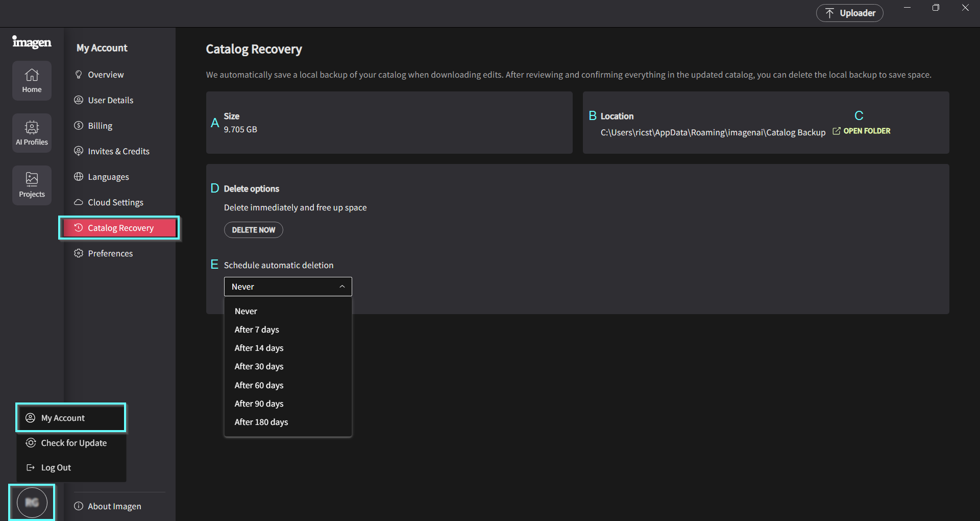Select Check for Update in popup menu
This screenshot has width=980, height=521.
click(73, 443)
